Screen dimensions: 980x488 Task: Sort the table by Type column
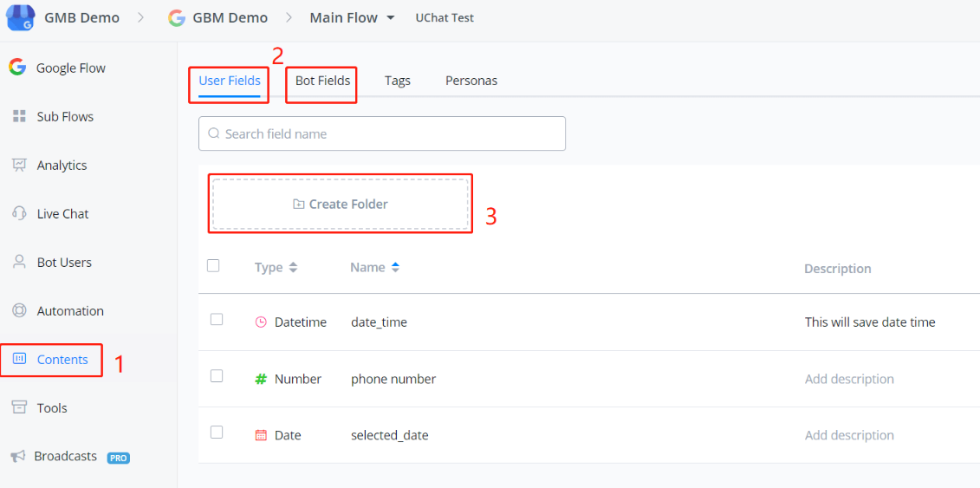(293, 268)
